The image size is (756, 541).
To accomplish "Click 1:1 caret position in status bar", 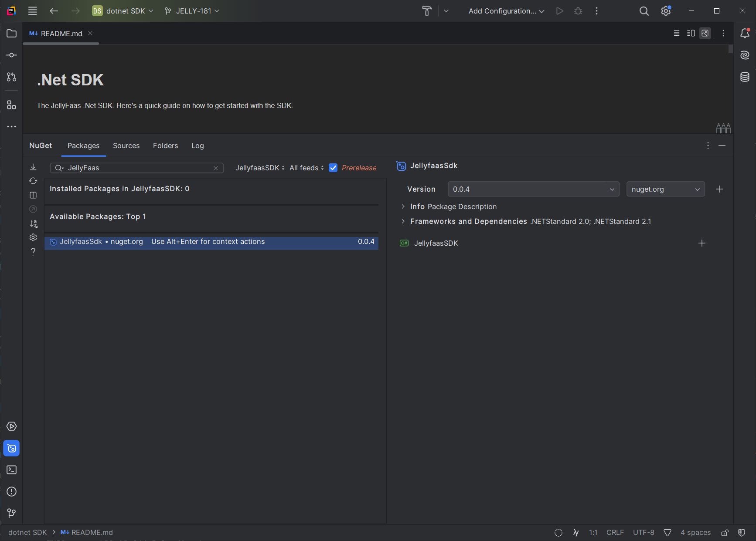I will coord(593,533).
